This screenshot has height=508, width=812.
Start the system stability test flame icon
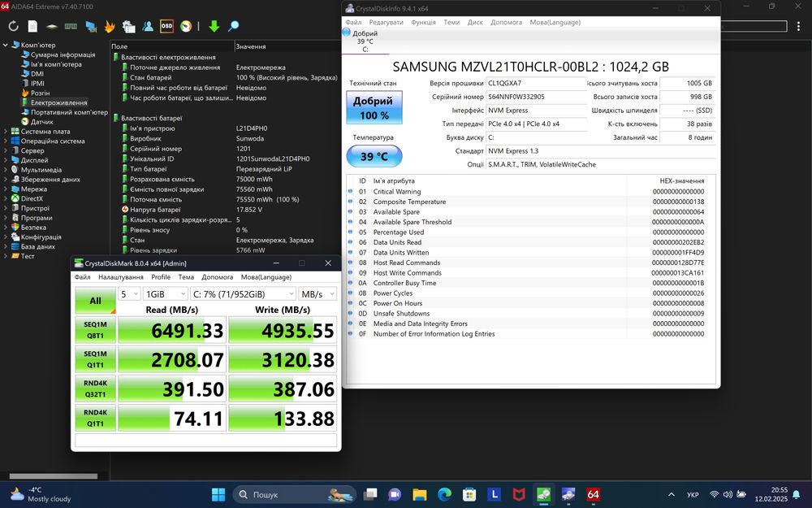(x=110, y=26)
